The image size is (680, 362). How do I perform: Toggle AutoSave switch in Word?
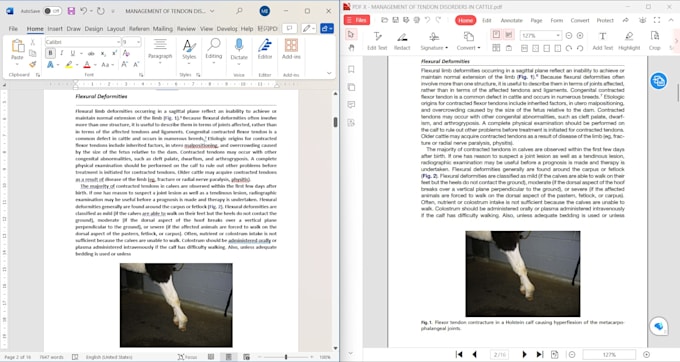tap(52, 11)
